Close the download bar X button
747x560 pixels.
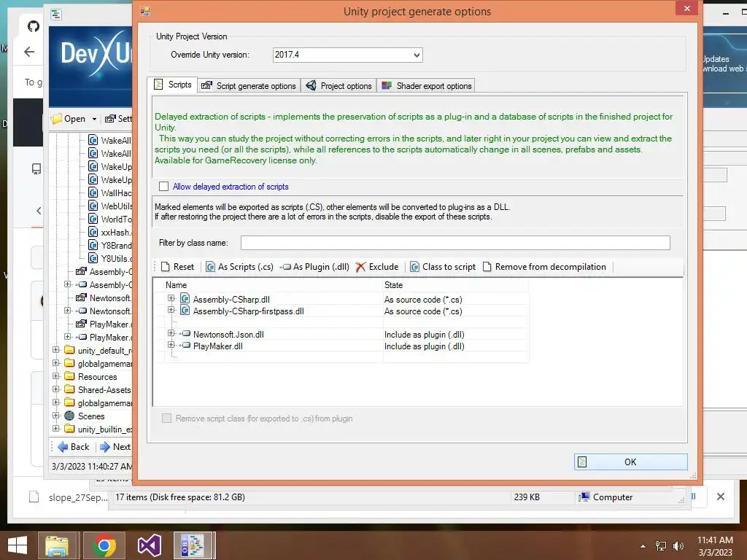click(720, 497)
